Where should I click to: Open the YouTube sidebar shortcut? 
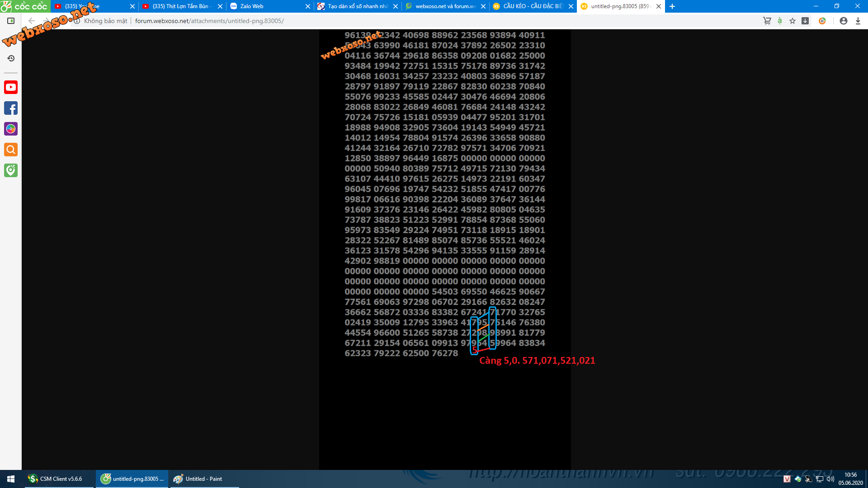[x=11, y=87]
